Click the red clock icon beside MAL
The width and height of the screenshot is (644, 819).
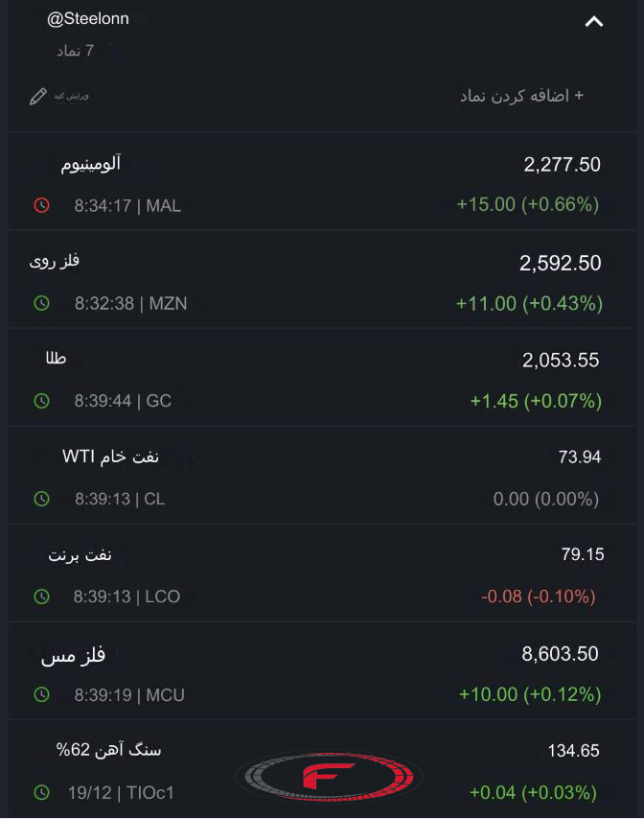(42, 205)
